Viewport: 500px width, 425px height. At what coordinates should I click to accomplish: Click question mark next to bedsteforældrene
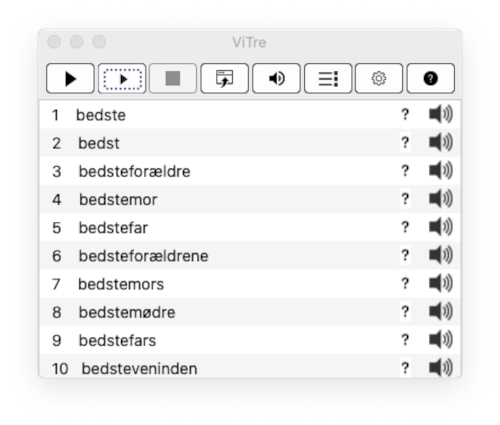tap(405, 255)
